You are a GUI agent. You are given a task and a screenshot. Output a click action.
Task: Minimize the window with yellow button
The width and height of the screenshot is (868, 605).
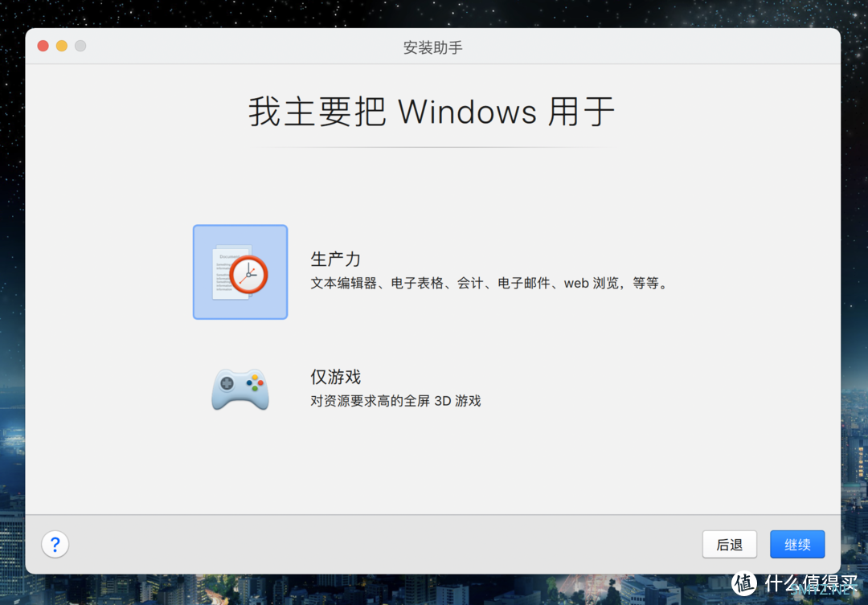[x=62, y=46]
